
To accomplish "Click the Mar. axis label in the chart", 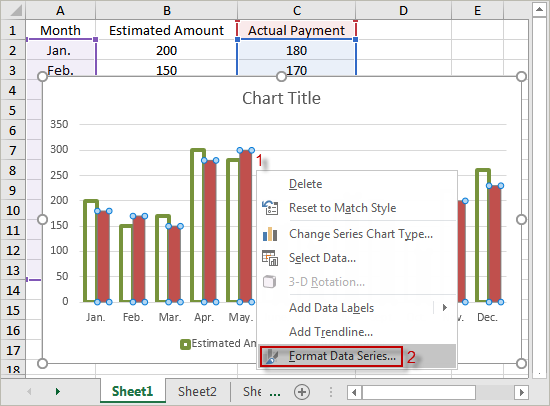I will point(170,317).
